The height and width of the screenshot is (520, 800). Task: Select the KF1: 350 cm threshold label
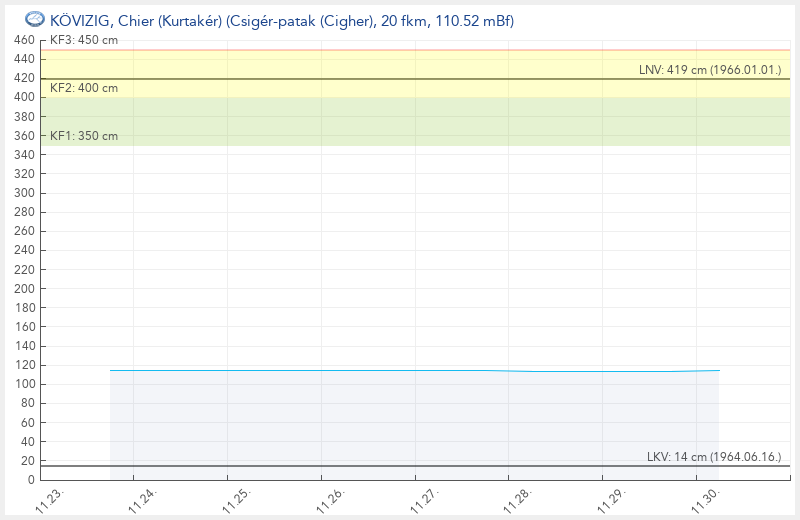click(x=83, y=136)
